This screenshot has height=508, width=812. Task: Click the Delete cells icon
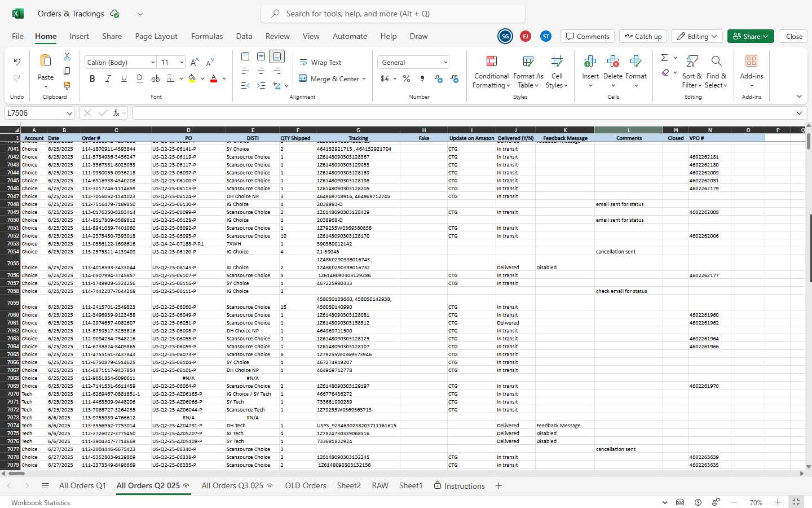tap(613, 61)
